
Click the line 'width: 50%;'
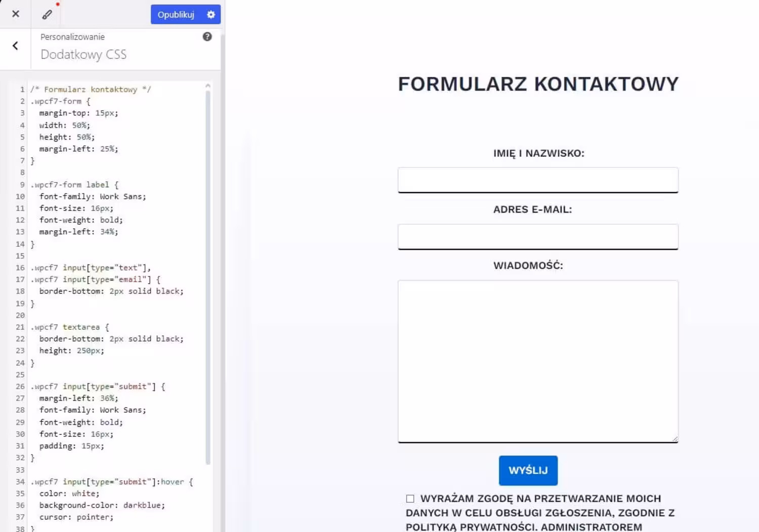65,125
